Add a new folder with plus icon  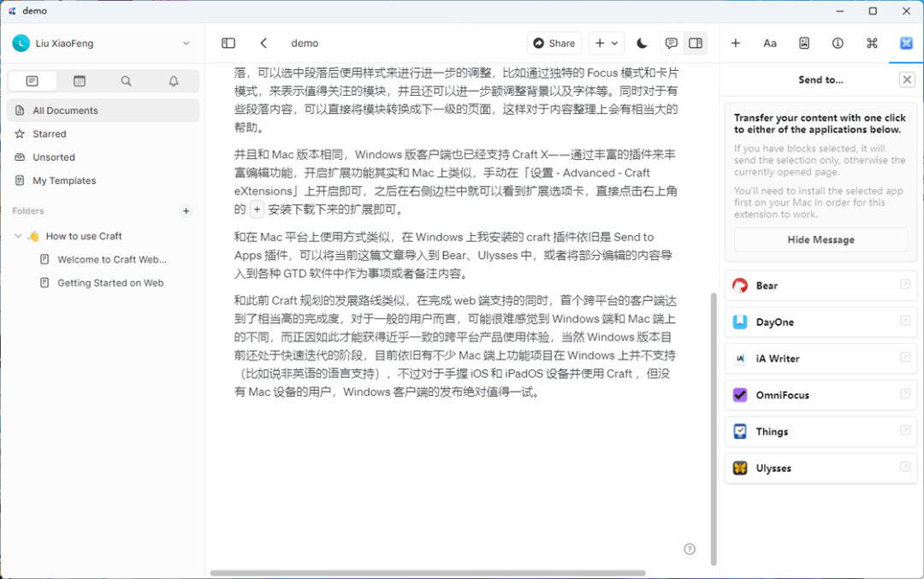point(187,211)
